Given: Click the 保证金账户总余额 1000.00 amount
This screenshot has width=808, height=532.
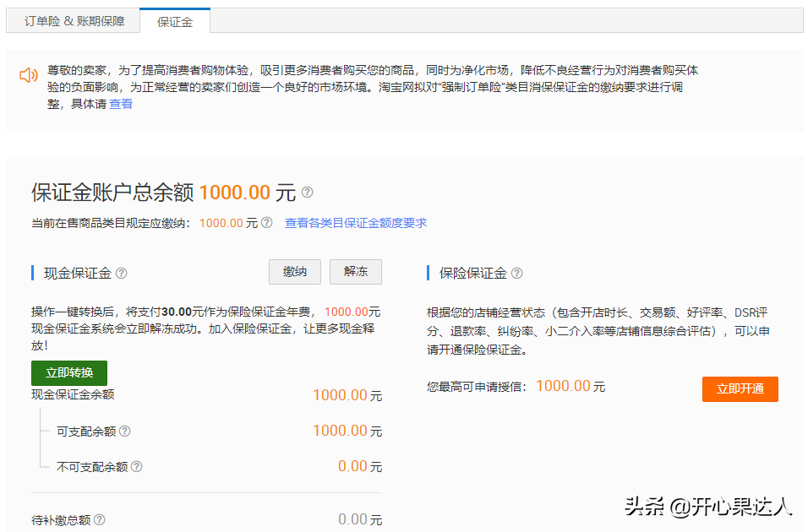Looking at the screenshot, I should tap(234, 192).
